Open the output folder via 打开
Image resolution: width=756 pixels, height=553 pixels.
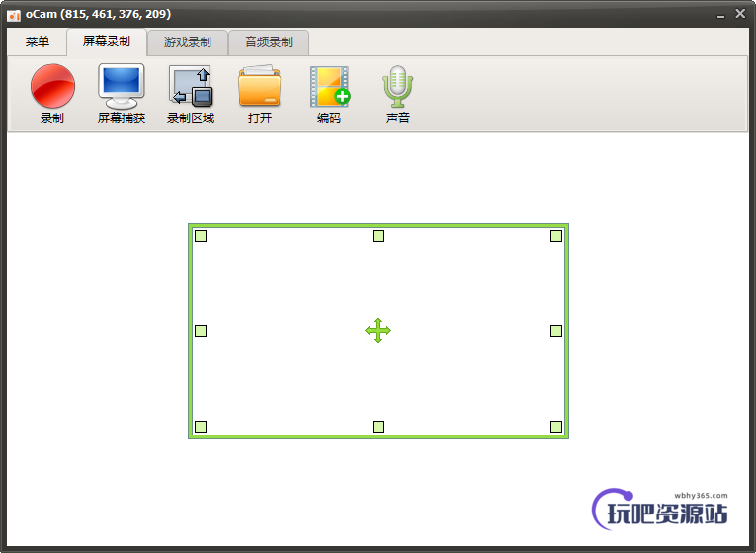pos(260,94)
